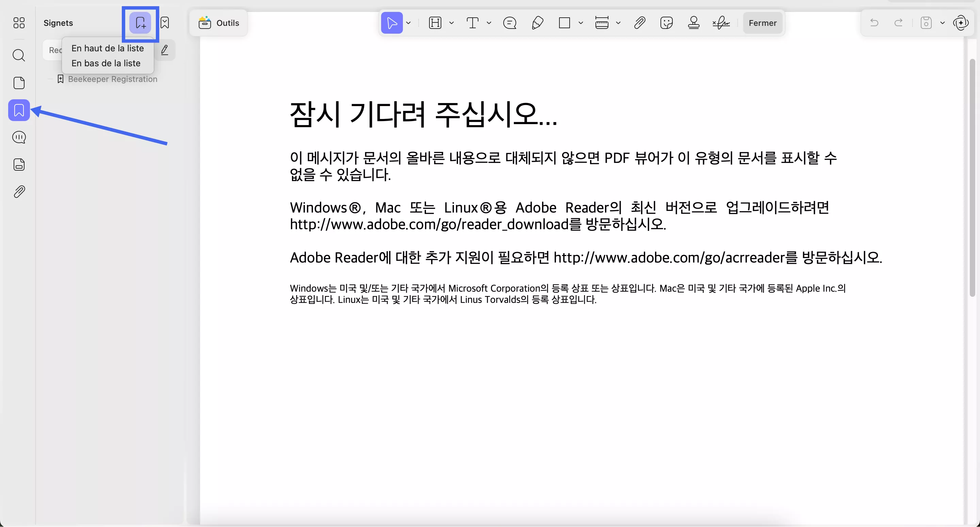Select the rectangle shape tool
980x527 pixels.
click(564, 23)
